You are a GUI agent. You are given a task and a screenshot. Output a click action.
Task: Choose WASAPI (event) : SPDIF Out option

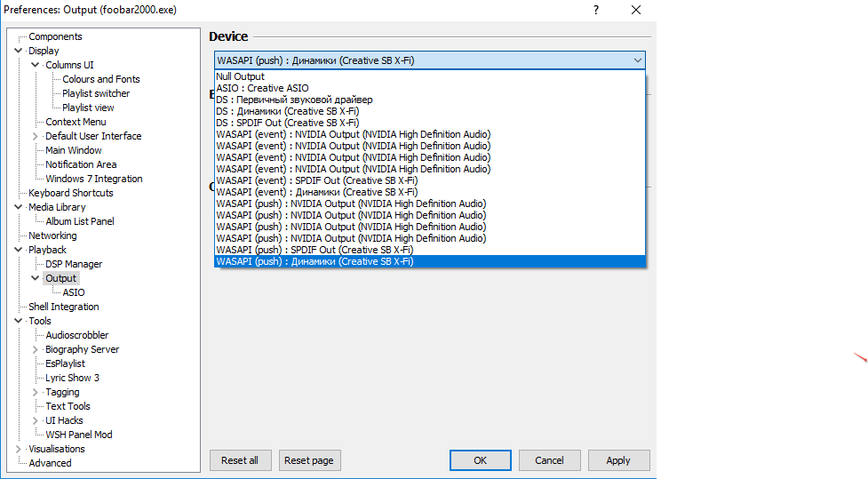coord(430,180)
